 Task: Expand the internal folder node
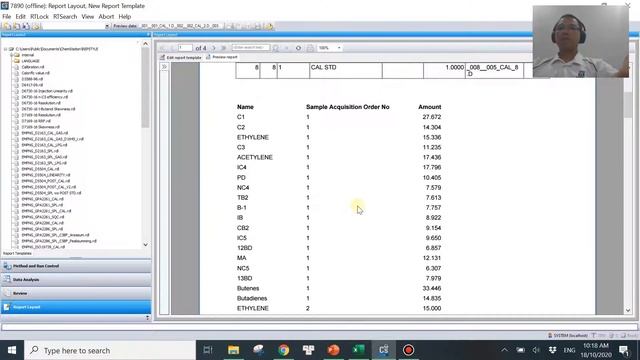point(11,55)
